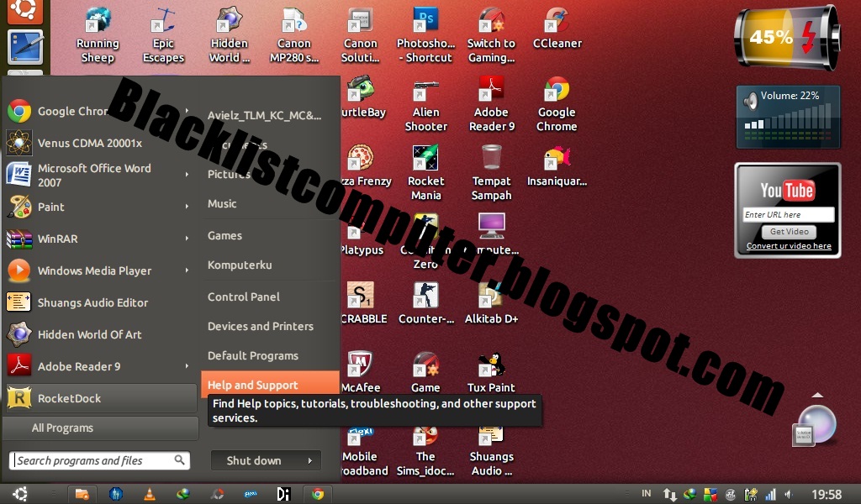Open Shuangs Audio Editor from start menu
Viewport: 861px width, 504px height.
[99, 302]
